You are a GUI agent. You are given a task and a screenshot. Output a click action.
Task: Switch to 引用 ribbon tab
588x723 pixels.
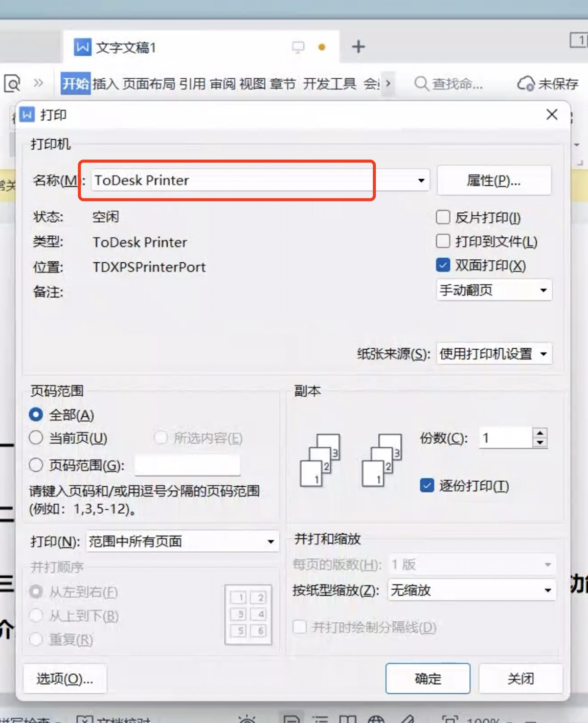[x=192, y=83]
